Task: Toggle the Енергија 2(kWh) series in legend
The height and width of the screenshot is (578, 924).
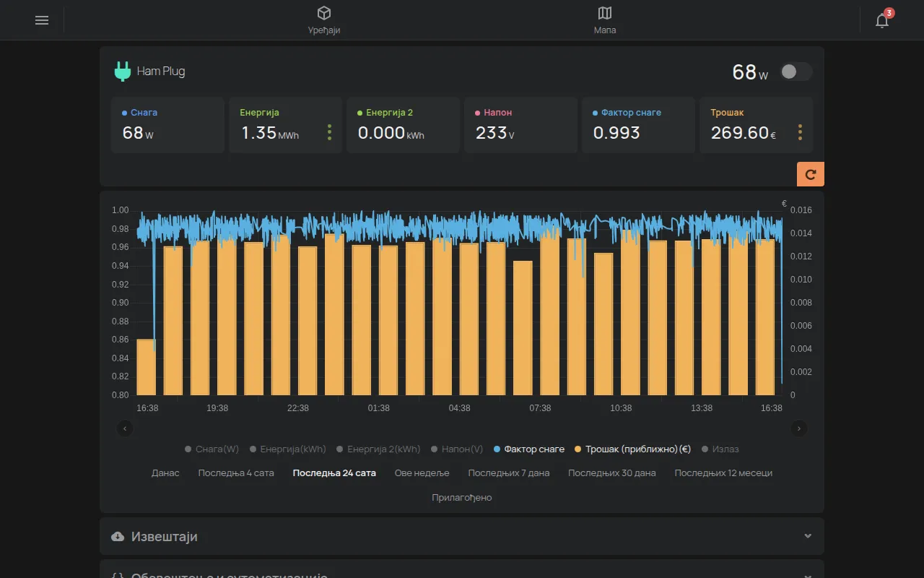Action: (378, 449)
